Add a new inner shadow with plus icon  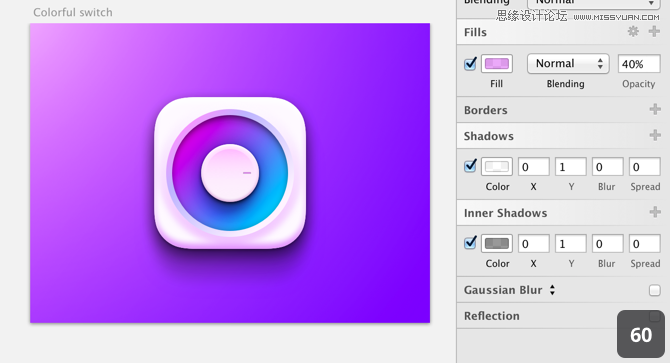click(x=655, y=212)
